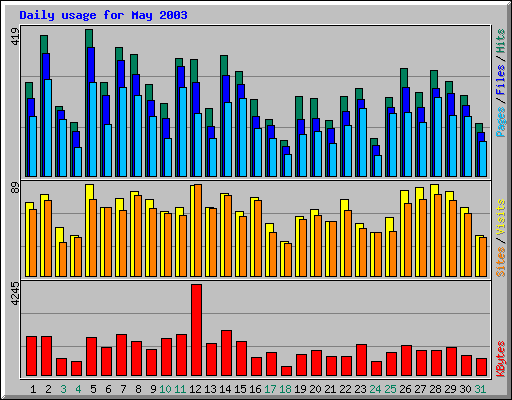The image size is (512, 400).
Task: Select the tallest red KBytes bar for day 12
Action: click(196, 330)
